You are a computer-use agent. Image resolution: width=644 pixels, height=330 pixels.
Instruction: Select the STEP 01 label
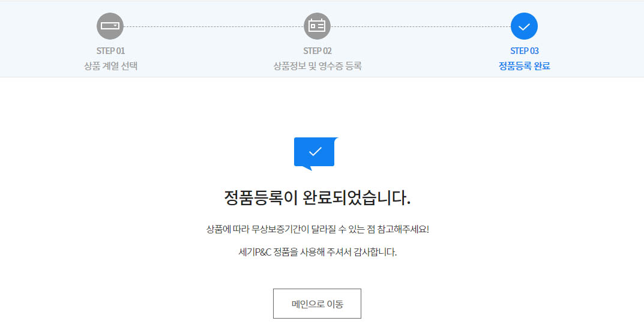pos(110,51)
